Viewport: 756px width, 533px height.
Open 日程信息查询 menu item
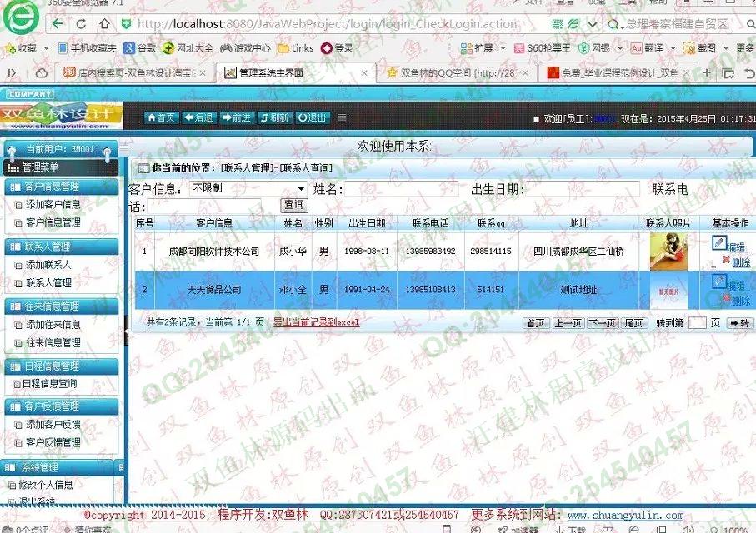(x=49, y=384)
